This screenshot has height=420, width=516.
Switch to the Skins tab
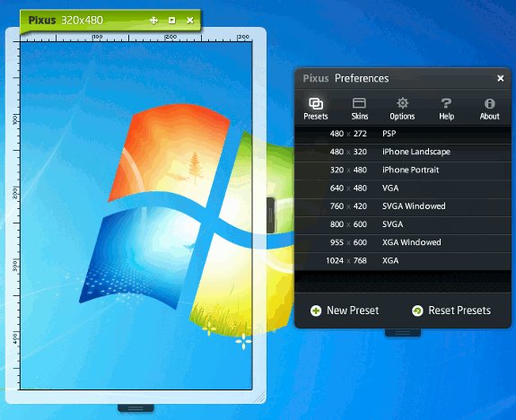(359, 109)
